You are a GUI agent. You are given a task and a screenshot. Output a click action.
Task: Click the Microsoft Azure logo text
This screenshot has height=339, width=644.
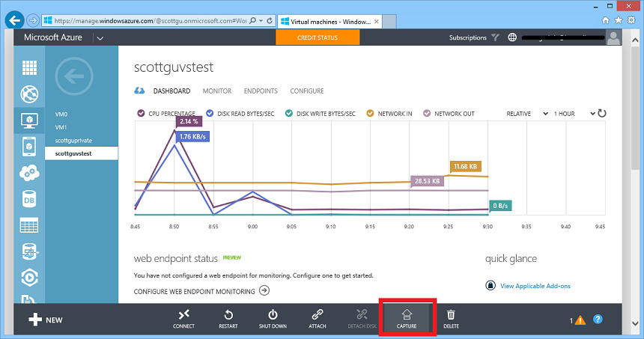(53, 37)
